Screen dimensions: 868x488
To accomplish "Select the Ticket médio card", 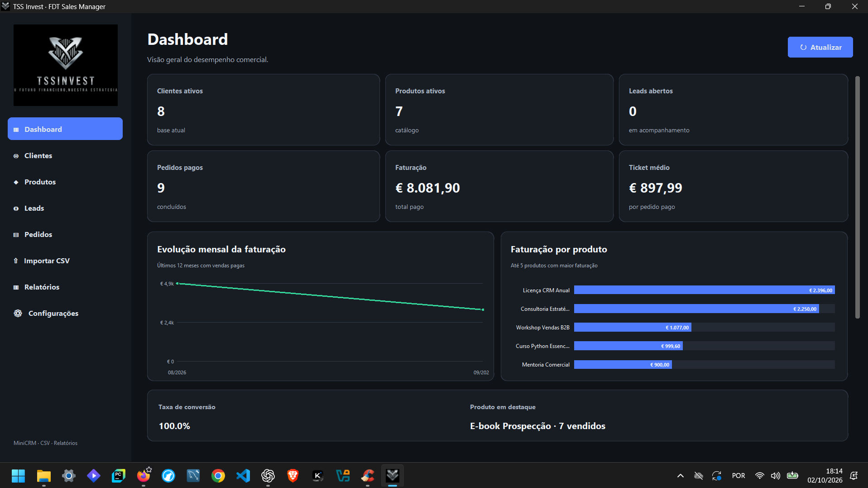I will pos(733,186).
